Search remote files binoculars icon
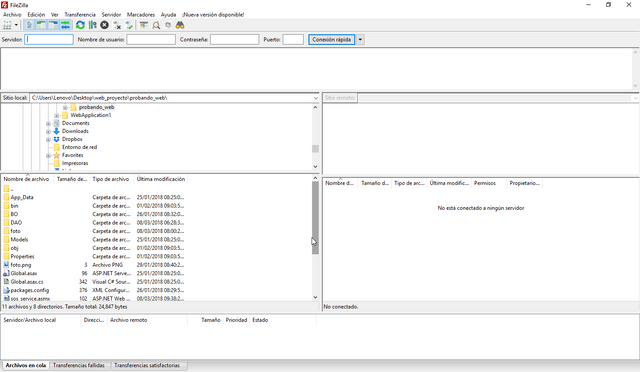 180,25
